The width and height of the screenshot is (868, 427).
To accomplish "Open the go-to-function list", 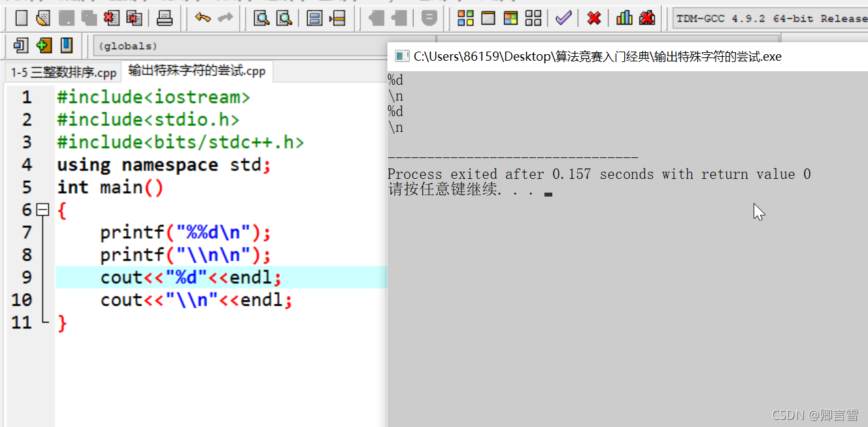I will point(315,18).
